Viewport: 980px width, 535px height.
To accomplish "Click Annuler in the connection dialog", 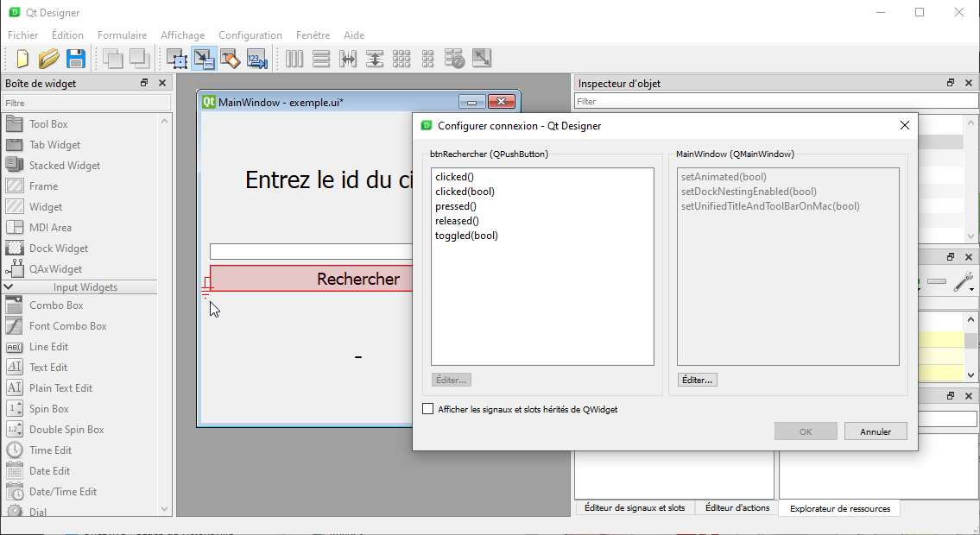I will pyautogui.click(x=875, y=431).
